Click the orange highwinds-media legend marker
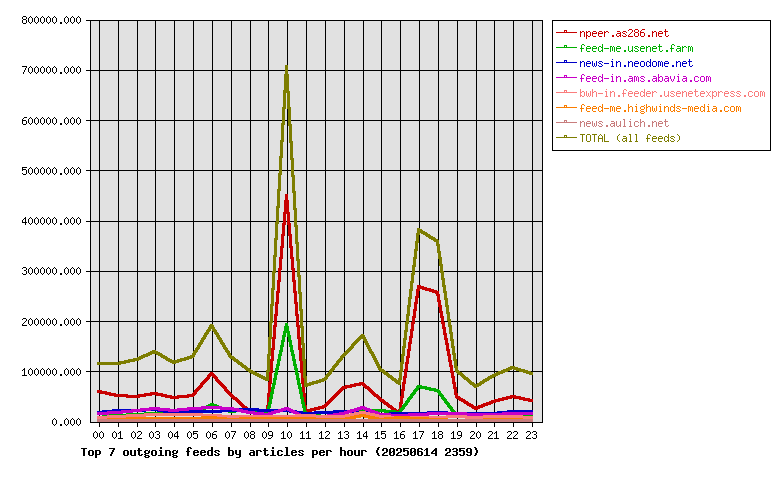Image resolution: width=780 pixels, height=480 pixels. 566,107
